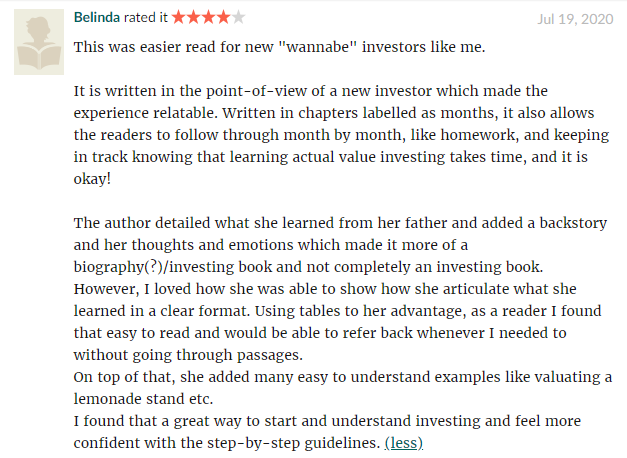Screen dimensions: 627x458
Task: Click the sentence starting 'I found that a great way'
Action: (327, 432)
